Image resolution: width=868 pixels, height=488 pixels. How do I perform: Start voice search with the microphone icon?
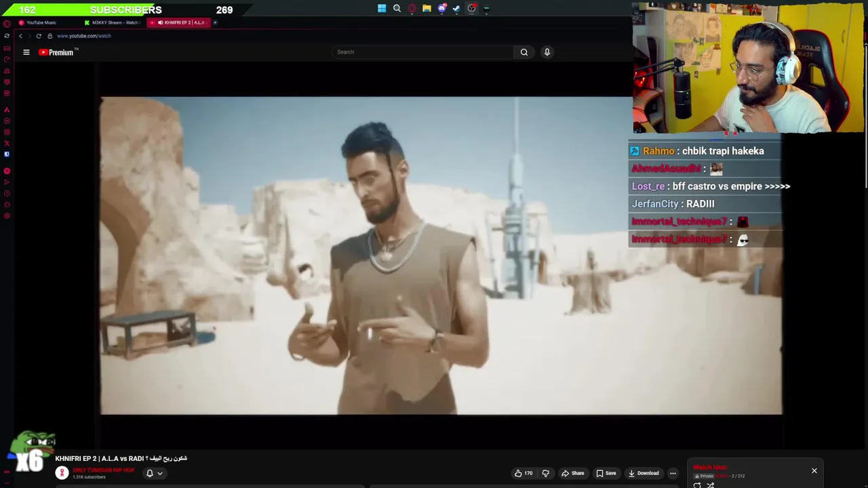pos(547,52)
